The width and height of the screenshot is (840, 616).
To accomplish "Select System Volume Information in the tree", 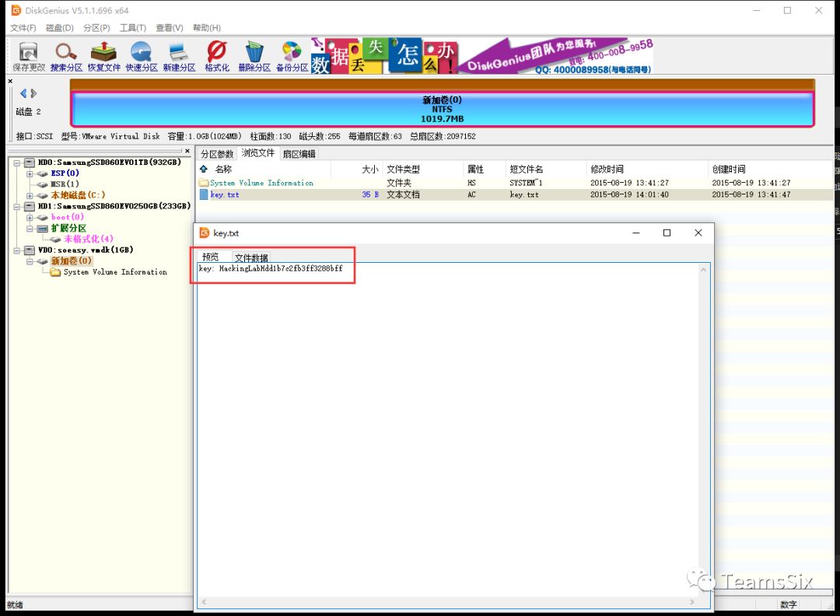I will [x=115, y=272].
